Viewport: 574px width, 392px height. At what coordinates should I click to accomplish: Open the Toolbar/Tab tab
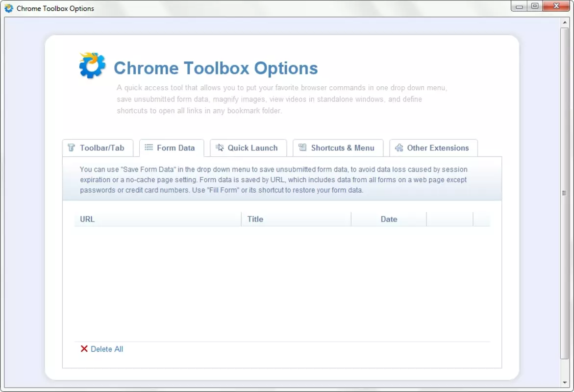pyautogui.click(x=98, y=148)
